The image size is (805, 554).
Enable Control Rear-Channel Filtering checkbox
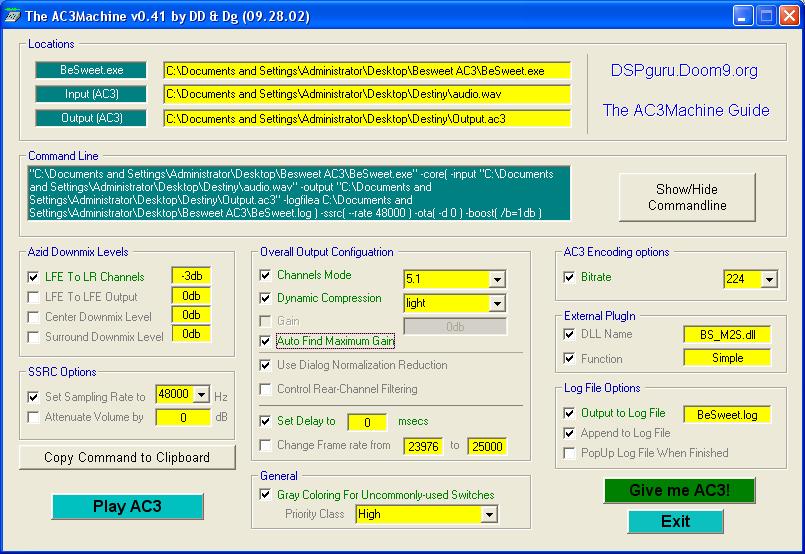pos(265,389)
